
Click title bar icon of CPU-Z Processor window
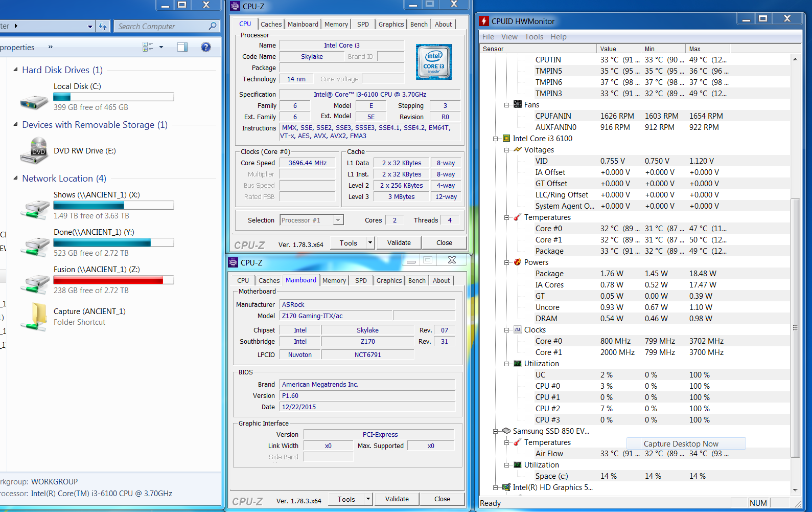coord(235,6)
